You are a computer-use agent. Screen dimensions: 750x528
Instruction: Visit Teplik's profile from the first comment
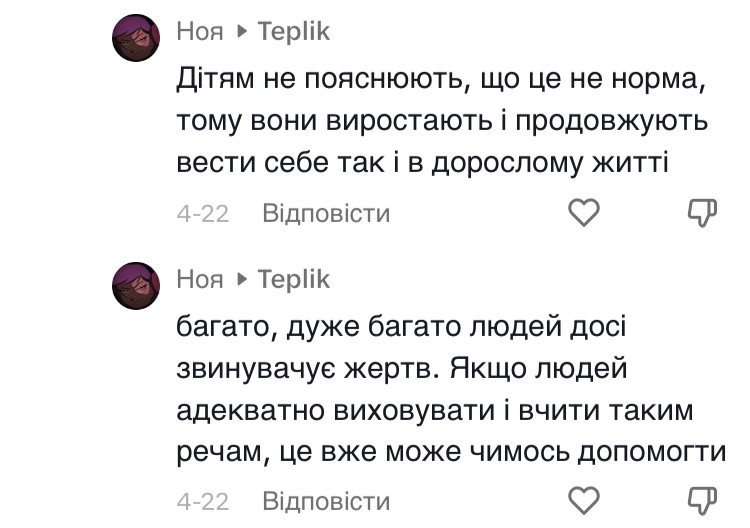pos(293,32)
